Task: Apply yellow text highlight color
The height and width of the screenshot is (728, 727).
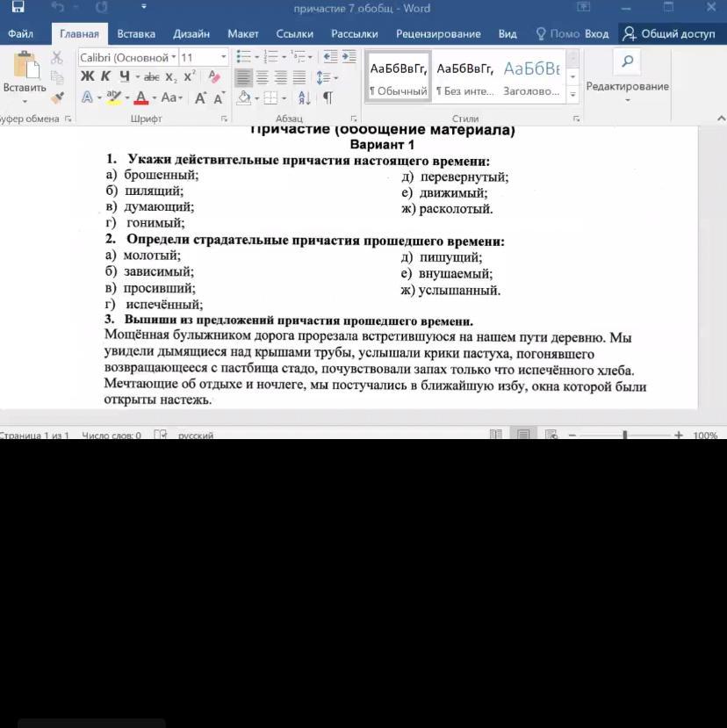Action: click(x=114, y=97)
